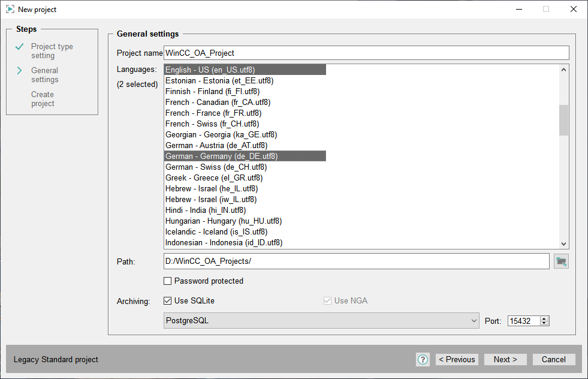Click the Project name text field
This screenshot has height=379, width=588.
(x=366, y=53)
